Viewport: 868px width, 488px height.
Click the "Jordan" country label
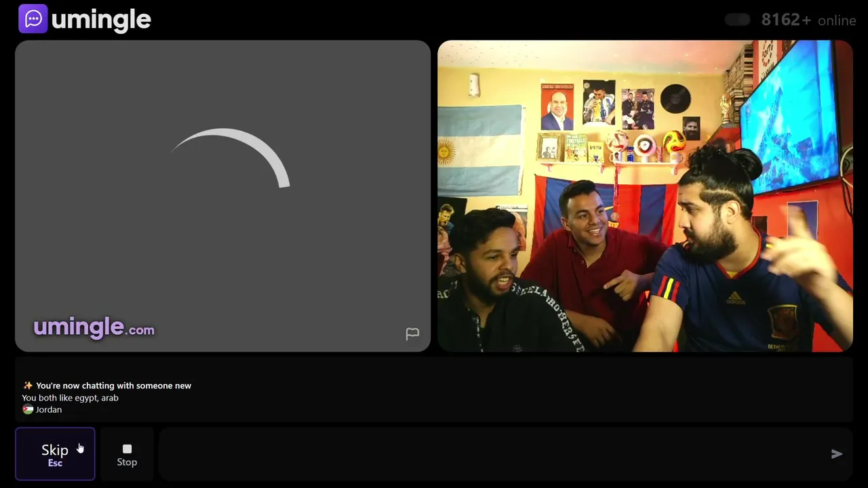coord(49,409)
